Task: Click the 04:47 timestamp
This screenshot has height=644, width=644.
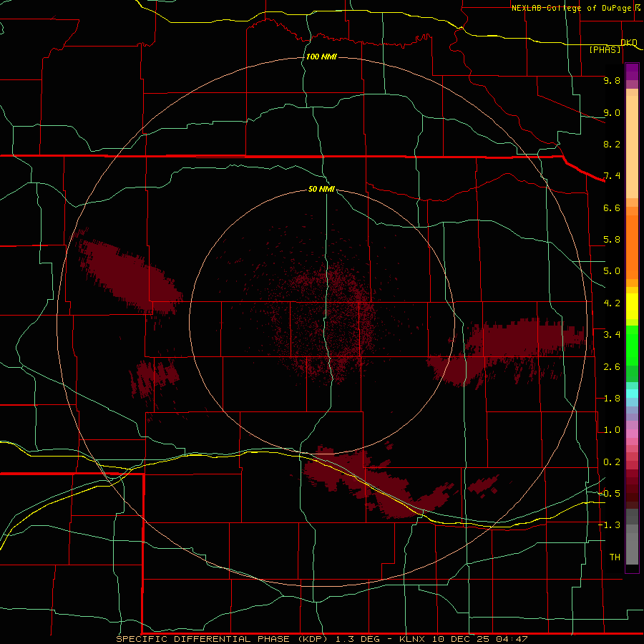Action: coord(512,639)
